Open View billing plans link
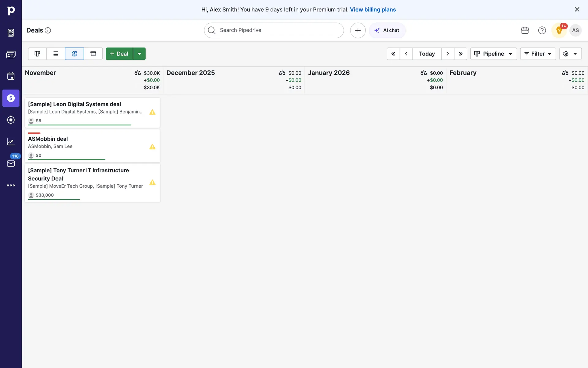 (373, 10)
